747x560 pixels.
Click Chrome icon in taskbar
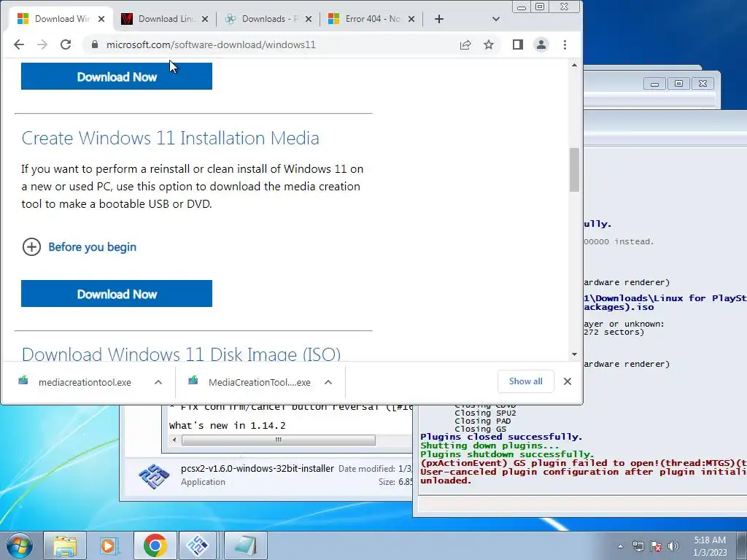[155, 545]
